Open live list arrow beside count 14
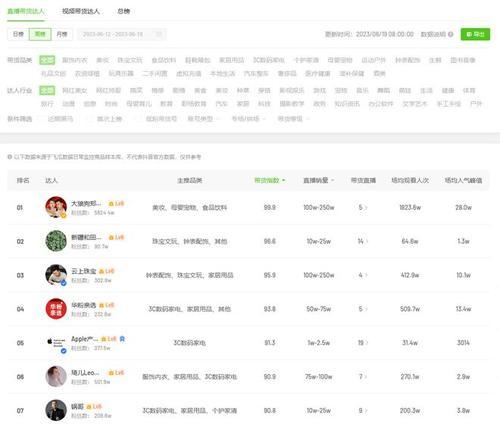This screenshot has width=500, height=424. pos(367,241)
